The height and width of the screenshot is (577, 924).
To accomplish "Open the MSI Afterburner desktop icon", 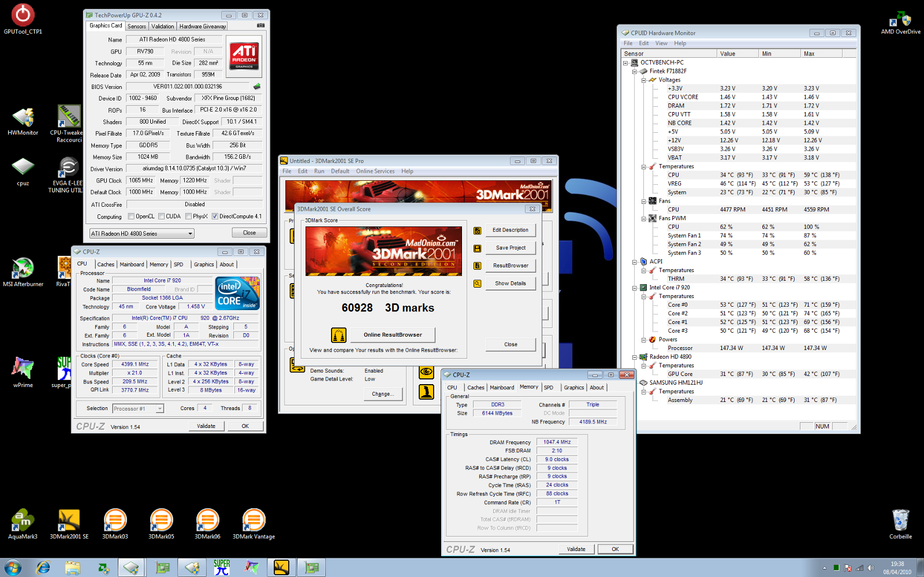I will pos(23,272).
